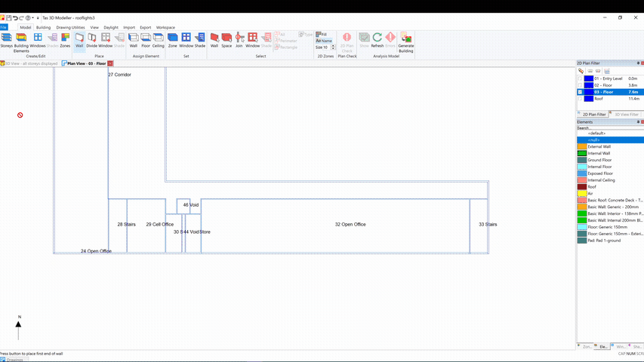The width and height of the screenshot is (644, 362).
Task: Click the Set Shade icon
Action: point(199,40)
